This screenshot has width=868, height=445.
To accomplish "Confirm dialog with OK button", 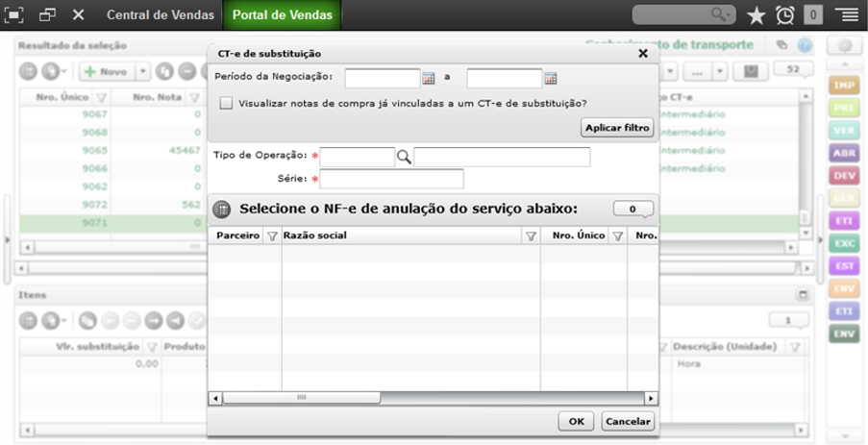I will (577, 421).
